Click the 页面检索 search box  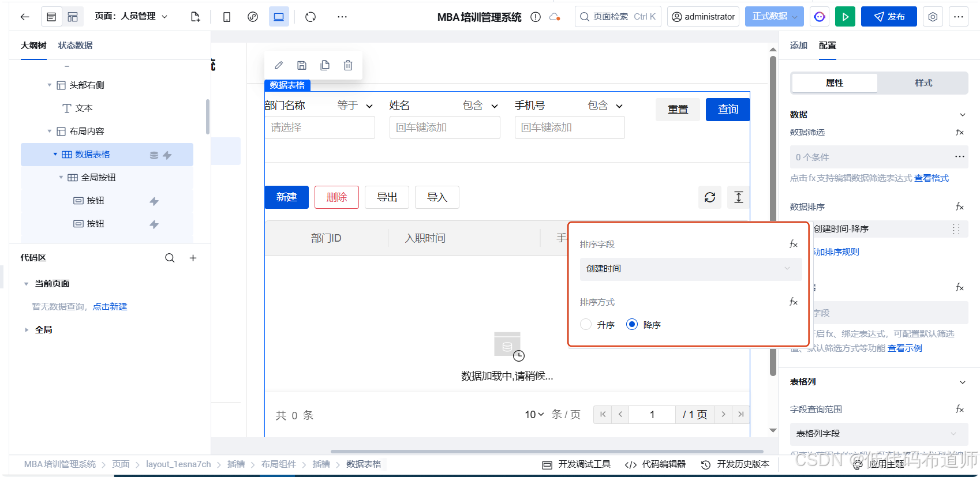point(618,17)
